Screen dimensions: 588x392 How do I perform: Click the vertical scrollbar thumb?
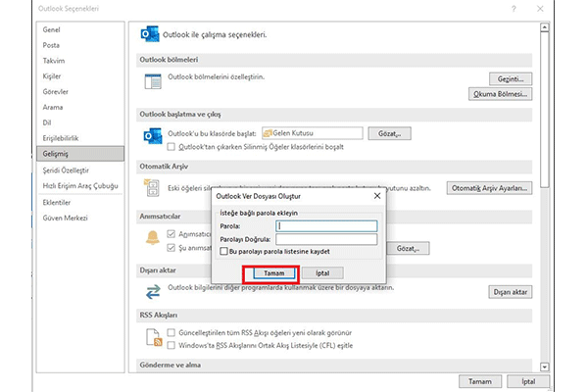pyautogui.click(x=545, y=110)
